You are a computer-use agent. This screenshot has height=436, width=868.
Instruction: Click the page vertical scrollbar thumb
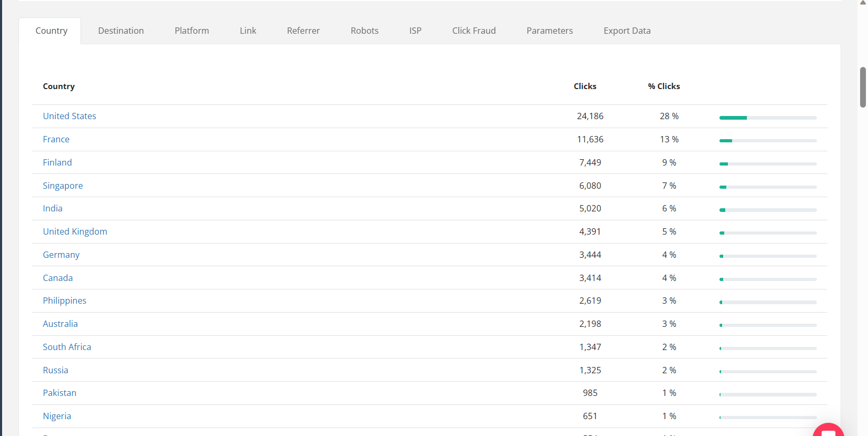coord(863,87)
